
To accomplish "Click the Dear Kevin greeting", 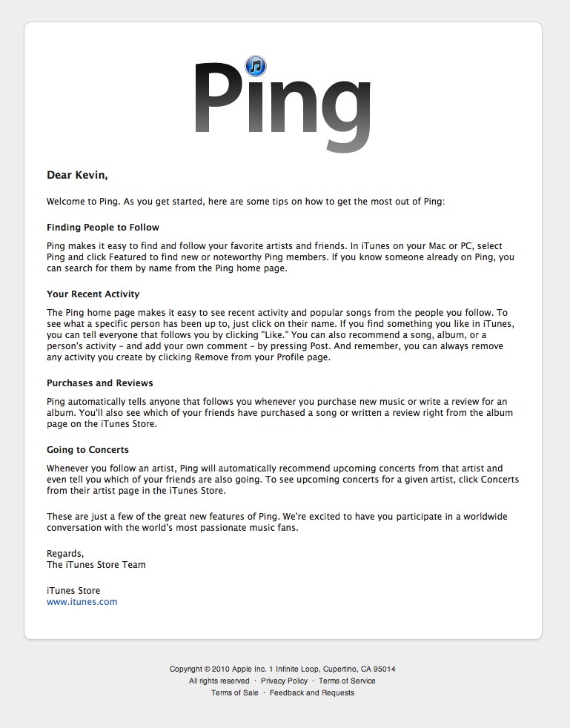I will (x=77, y=175).
